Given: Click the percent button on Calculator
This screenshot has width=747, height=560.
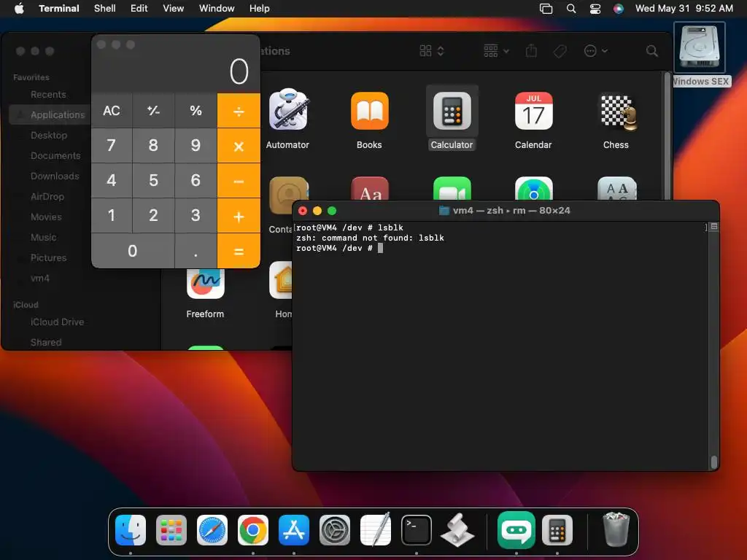Looking at the screenshot, I should [x=196, y=111].
